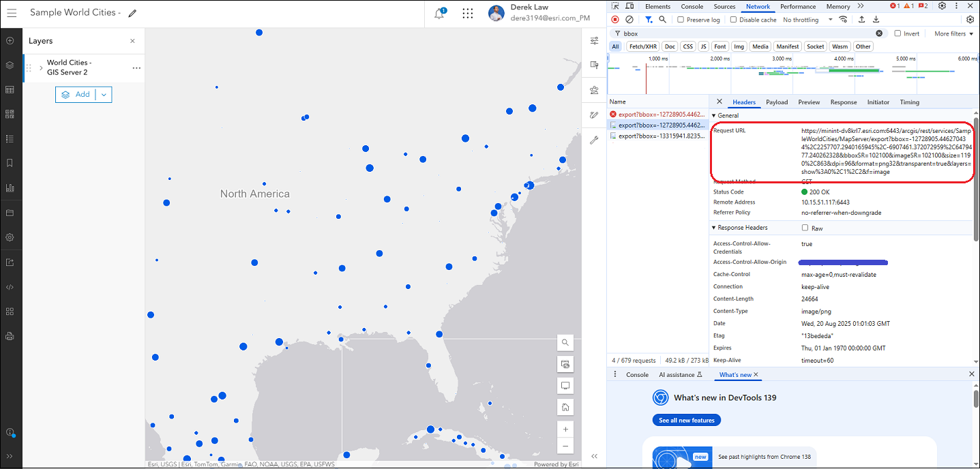Toggle the Disable cache checkbox
The width and height of the screenshot is (980, 469).
734,20
